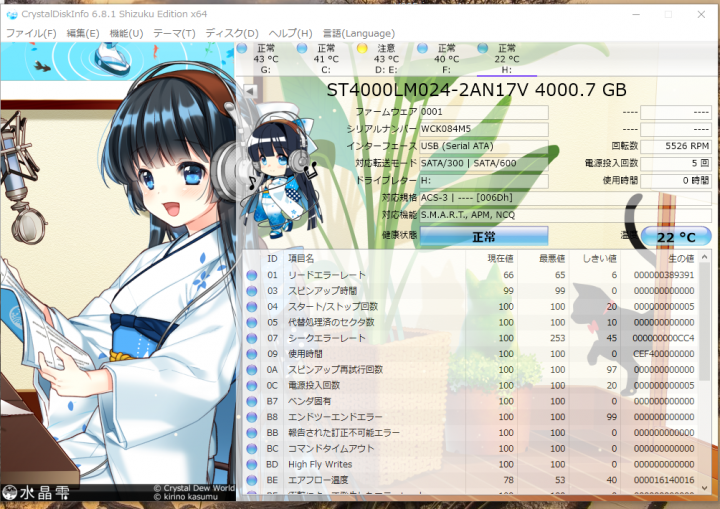Click the 生の値 column header
The image size is (720, 509).
[x=659, y=259]
